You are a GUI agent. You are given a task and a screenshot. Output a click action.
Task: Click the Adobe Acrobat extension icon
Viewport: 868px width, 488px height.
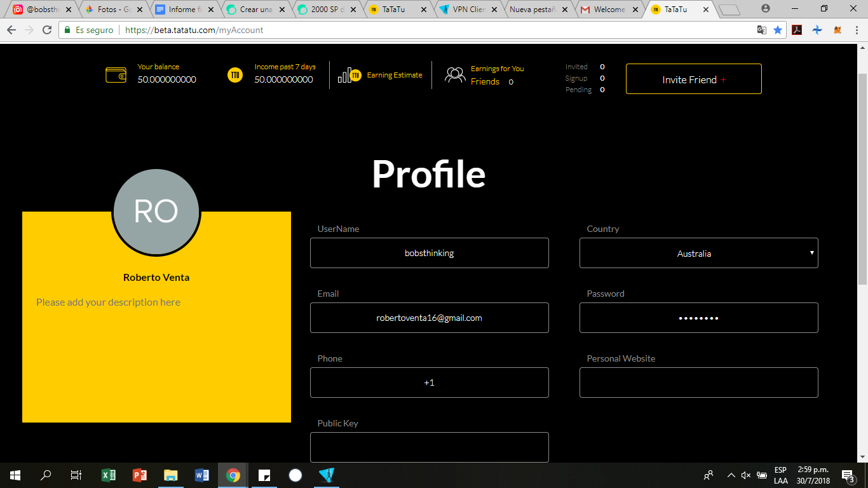(796, 30)
